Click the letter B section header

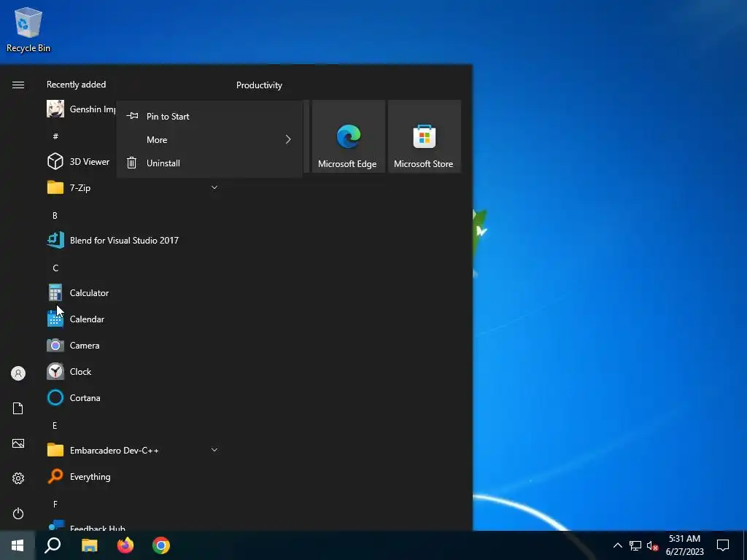pos(55,216)
